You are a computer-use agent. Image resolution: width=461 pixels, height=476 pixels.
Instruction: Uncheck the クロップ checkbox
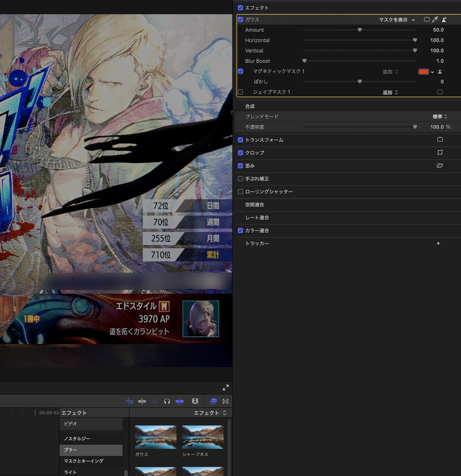(x=240, y=153)
